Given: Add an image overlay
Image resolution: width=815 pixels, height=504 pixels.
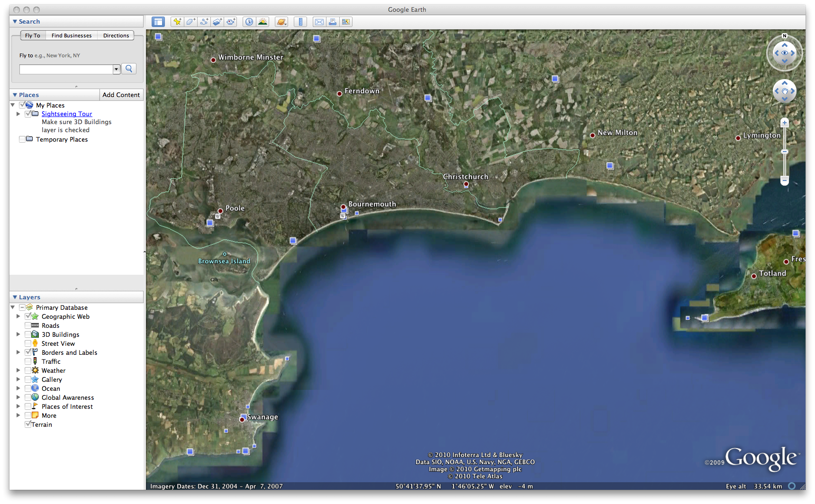Looking at the screenshot, I should 217,22.
